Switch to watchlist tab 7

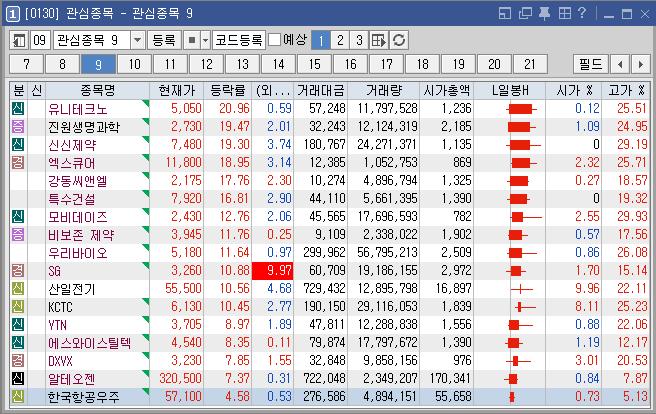point(26,64)
